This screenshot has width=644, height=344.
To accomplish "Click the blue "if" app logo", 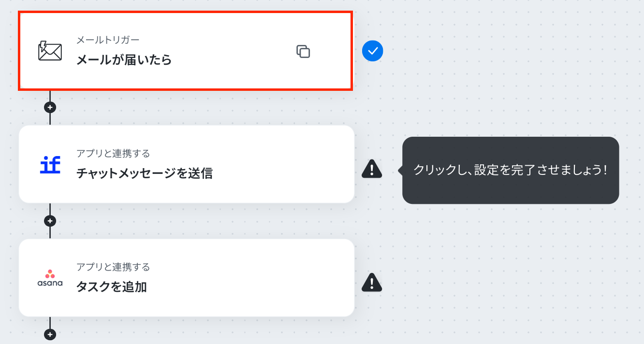I will pyautogui.click(x=50, y=165).
